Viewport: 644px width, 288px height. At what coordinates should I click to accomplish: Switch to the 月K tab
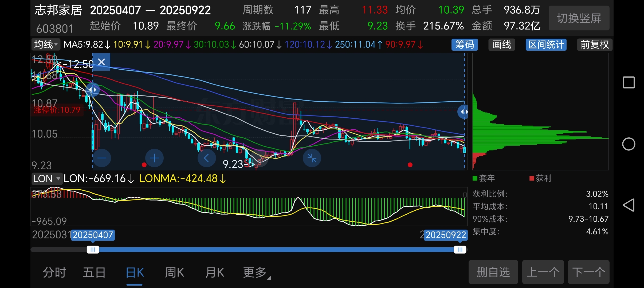(215, 273)
